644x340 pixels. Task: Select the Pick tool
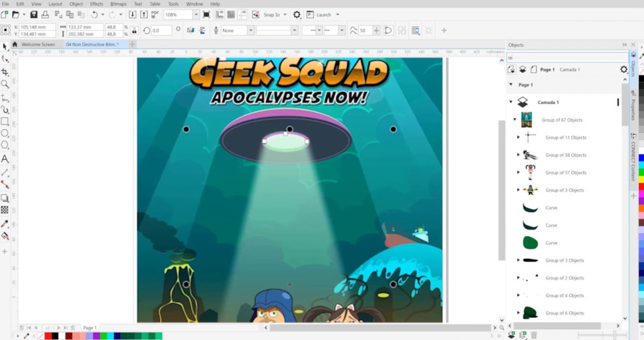[x=5, y=46]
